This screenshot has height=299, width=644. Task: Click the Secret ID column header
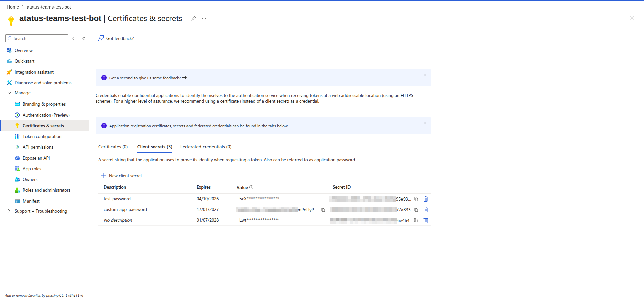[341, 187]
